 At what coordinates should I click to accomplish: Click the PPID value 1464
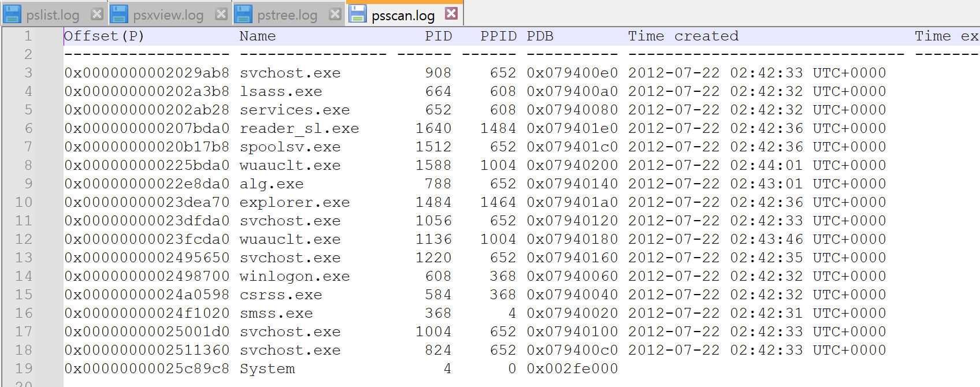click(x=498, y=202)
